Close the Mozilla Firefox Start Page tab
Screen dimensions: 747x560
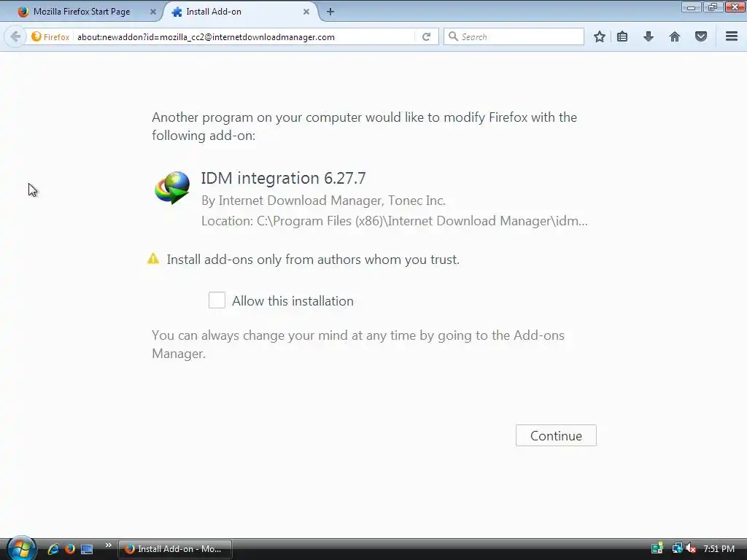(x=153, y=12)
